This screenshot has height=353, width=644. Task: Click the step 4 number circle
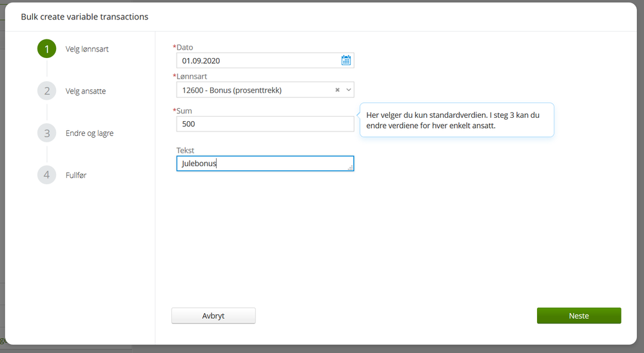(46, 175)
